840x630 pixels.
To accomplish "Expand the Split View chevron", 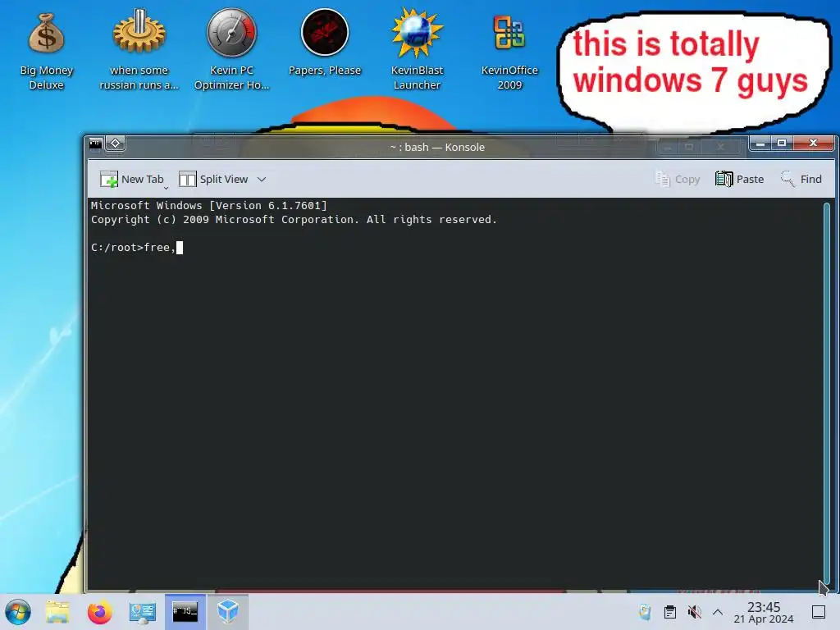I will tap(262, 180).
